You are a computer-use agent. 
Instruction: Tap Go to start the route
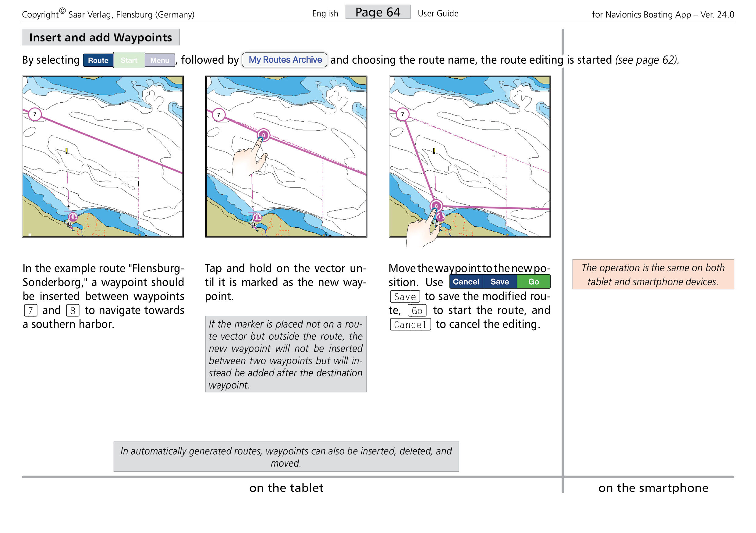tap(534, 282)
